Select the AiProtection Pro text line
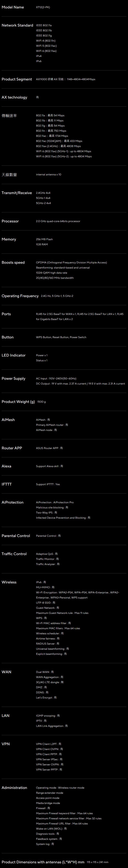Image resolution: width=128 pixels, height=868 pixels. 55,502
